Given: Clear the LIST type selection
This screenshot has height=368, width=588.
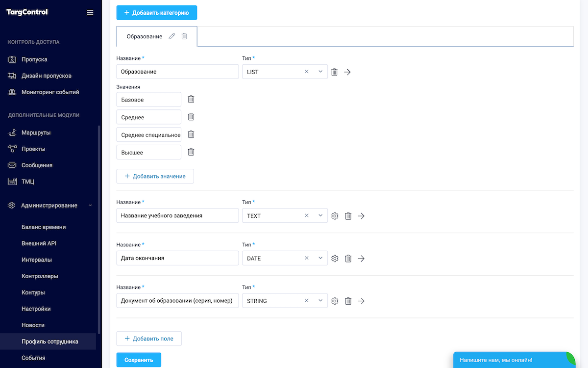Looking at the screenshot, I should pos(307,72).
